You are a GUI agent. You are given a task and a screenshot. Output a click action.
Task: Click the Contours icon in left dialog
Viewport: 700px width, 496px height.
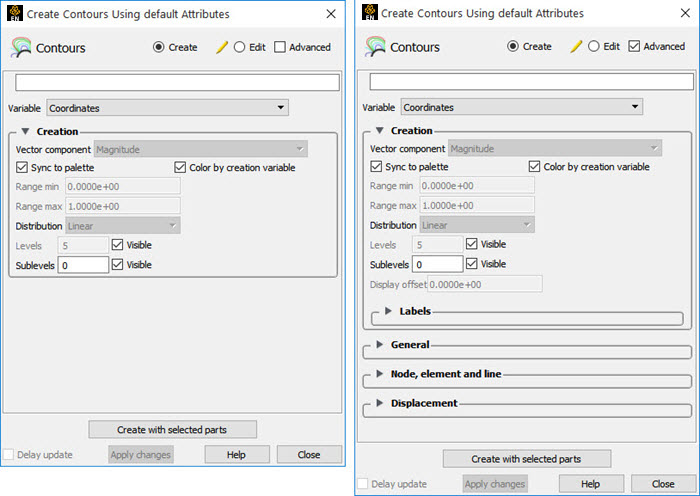tap(21, 47)
